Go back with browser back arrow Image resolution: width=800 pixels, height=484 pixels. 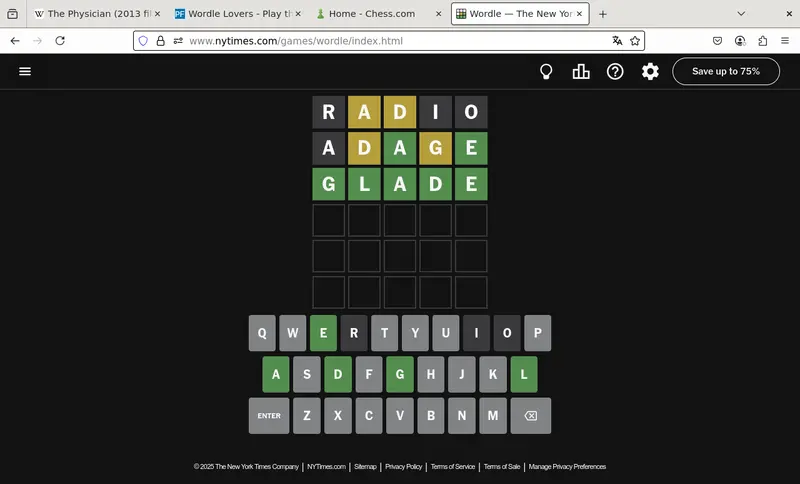[15, 41]
